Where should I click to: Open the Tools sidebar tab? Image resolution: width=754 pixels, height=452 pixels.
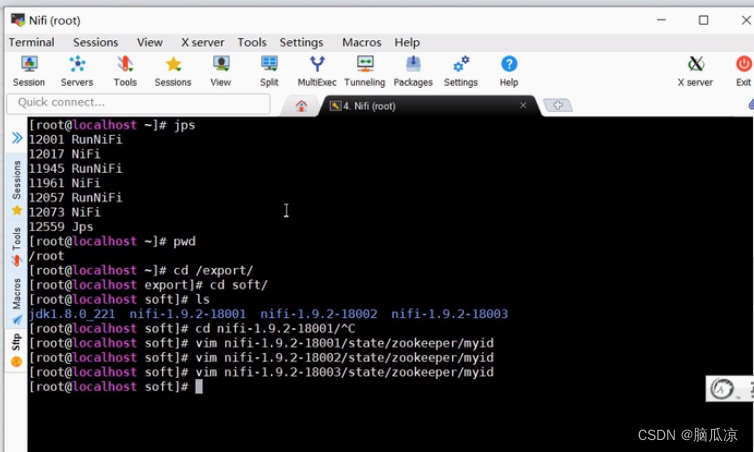(x=17, y=246)
